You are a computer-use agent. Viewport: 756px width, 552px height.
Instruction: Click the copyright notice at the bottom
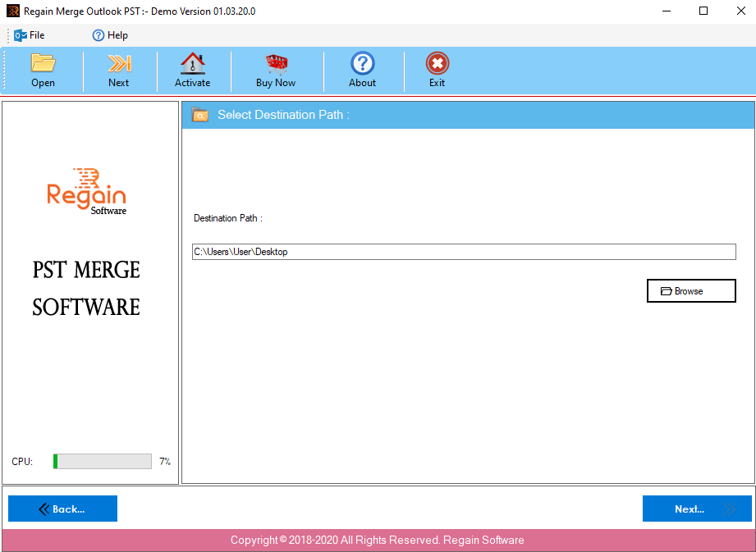[x=378, y=540]
